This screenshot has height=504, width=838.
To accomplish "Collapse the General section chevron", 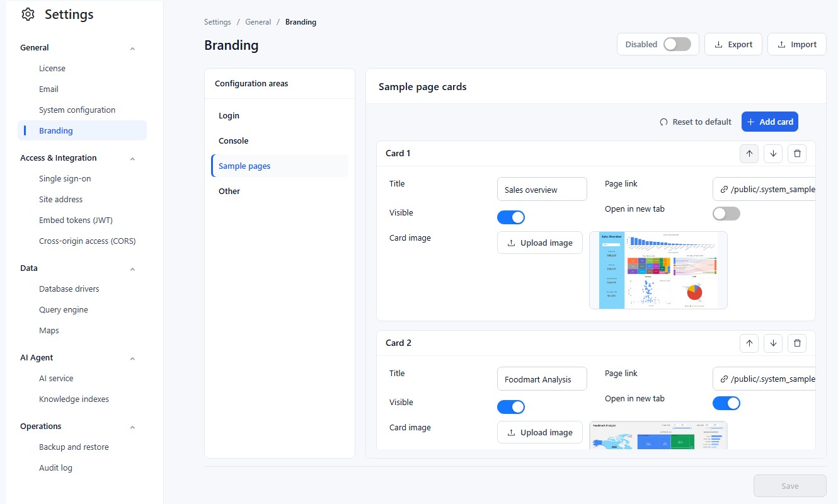I will pyautogui.click(x=132, y=48).
